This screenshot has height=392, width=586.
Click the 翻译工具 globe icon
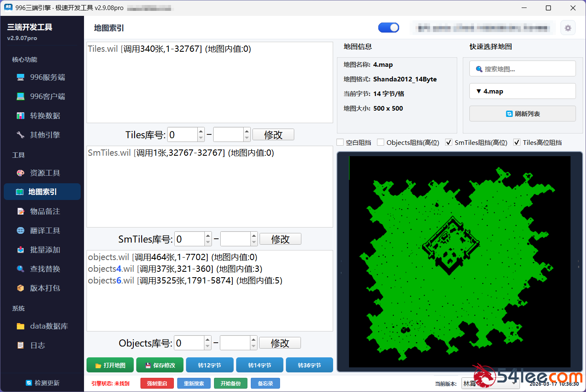20,230
